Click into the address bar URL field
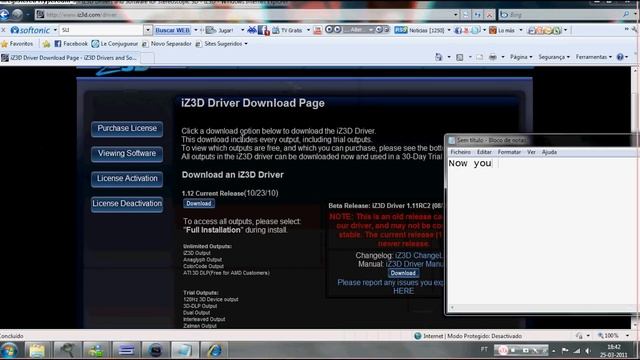 point(245,15)
